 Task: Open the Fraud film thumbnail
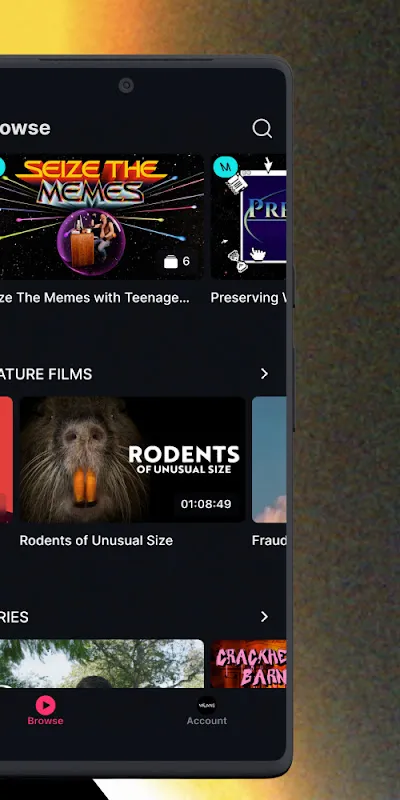tap(269, 460)
